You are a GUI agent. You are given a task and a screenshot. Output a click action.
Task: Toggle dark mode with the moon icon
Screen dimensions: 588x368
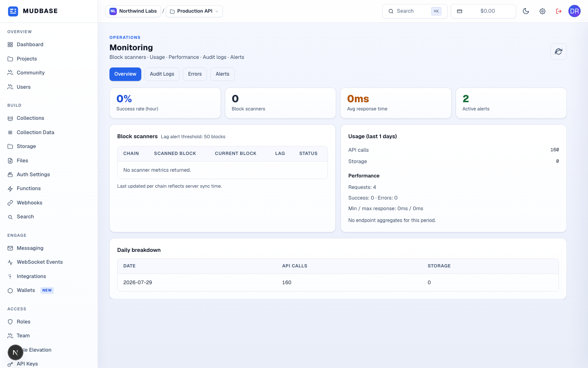(526, 11)
